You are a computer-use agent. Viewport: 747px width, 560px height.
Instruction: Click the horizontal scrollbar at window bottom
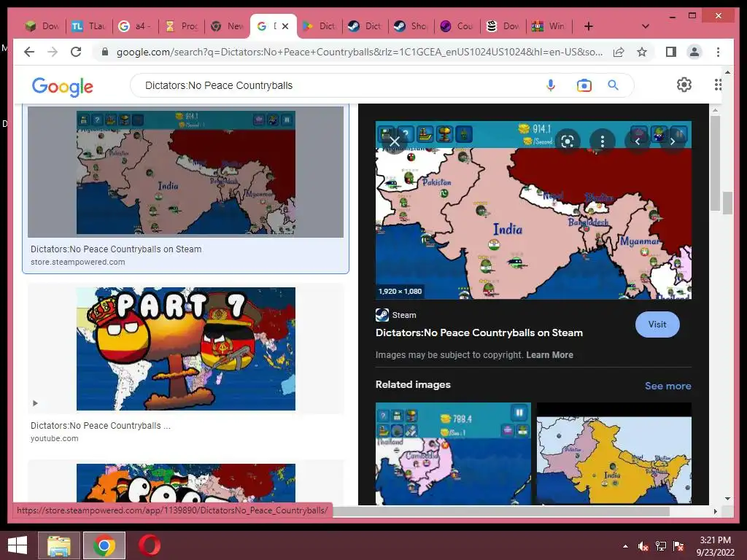500,511
